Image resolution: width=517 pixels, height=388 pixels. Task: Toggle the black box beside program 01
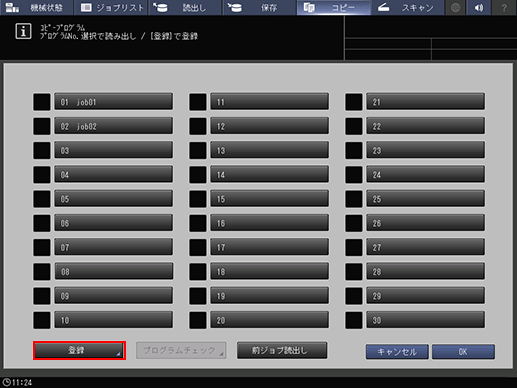pyautogui.click(x=42, y=102)
